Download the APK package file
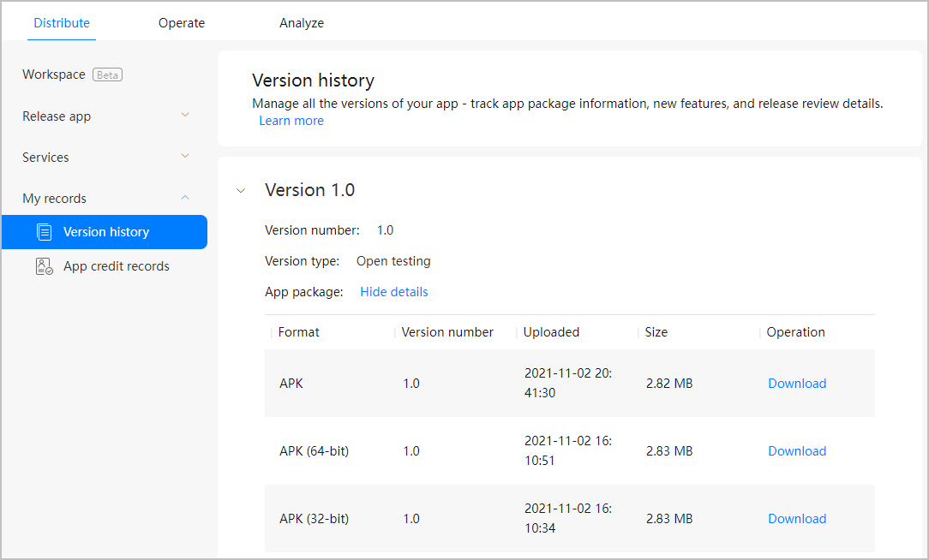Viewport: 929px width, 560px height. (797, 384)
